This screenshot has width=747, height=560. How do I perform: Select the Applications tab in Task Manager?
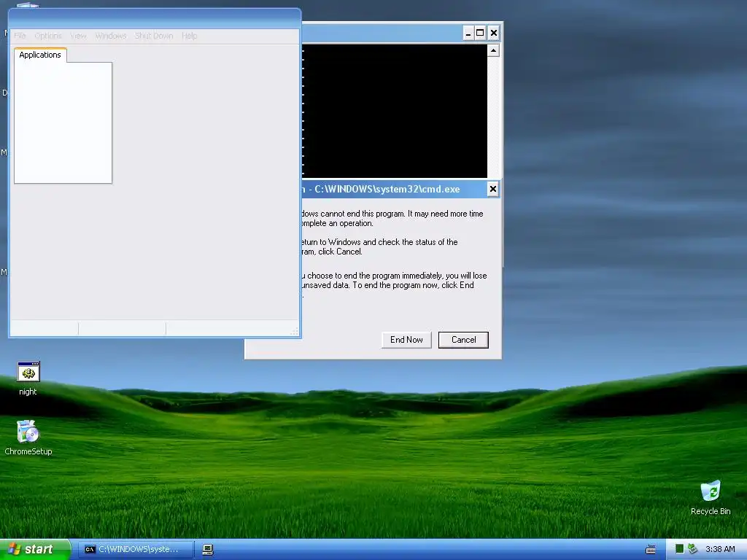pos(40,55)
